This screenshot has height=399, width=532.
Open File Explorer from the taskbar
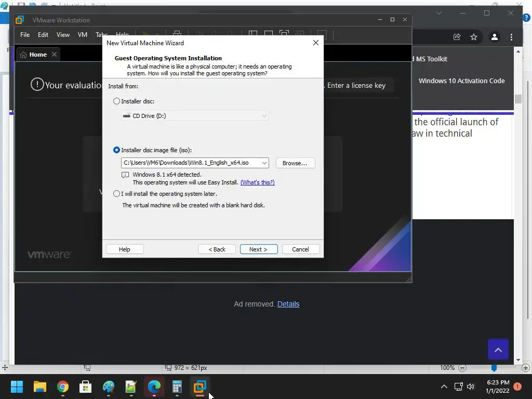39,387
